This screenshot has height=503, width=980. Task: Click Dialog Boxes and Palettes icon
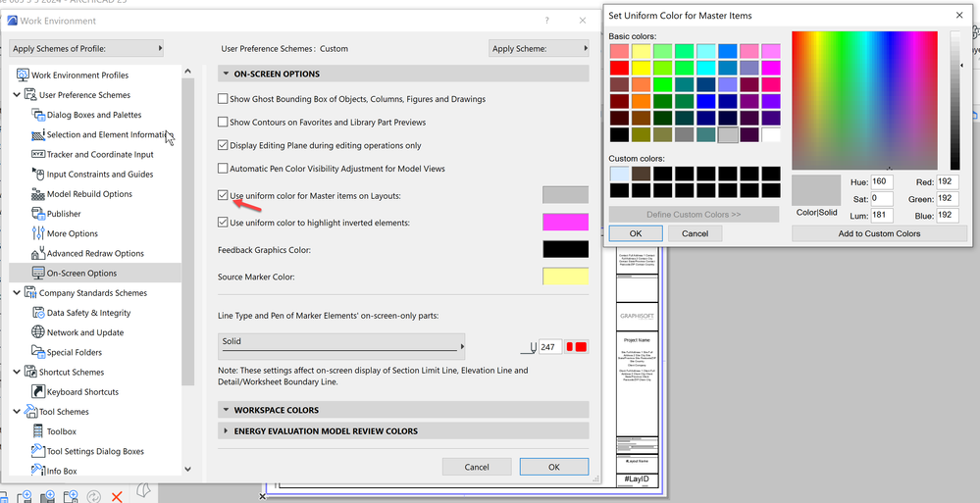coord(38,115)
